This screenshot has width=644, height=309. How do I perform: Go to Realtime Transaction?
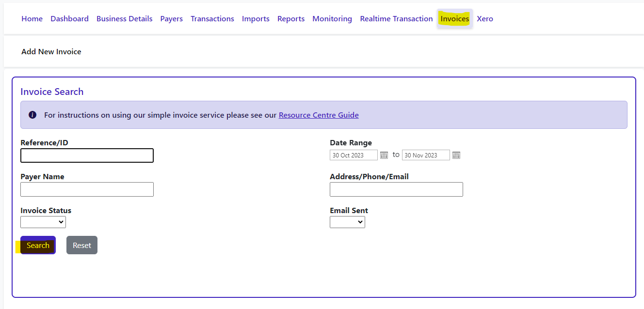point(396,19)
